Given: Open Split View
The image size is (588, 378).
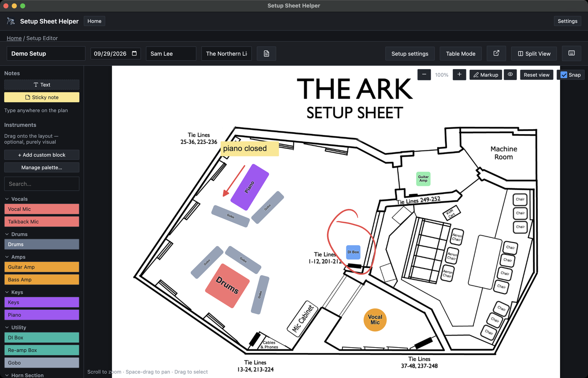Looking at the screenshot, I should point(534,54).
